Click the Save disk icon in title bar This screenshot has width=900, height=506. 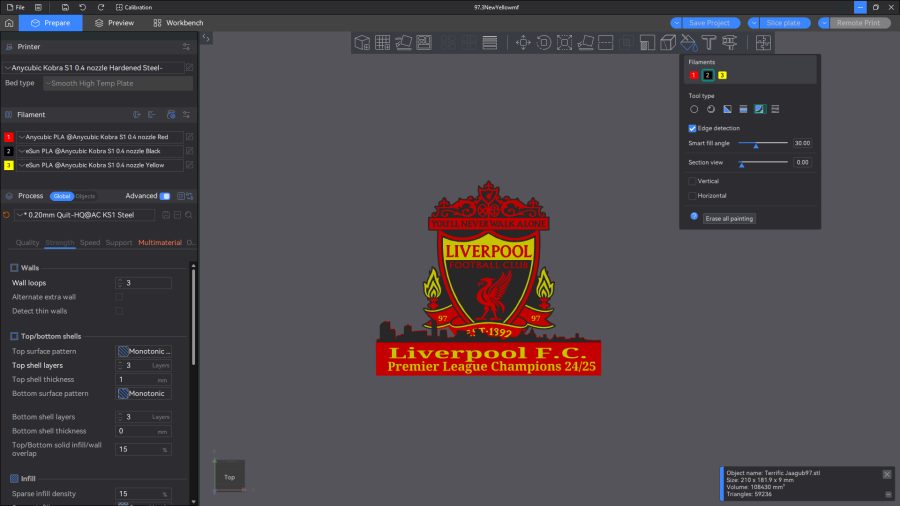tap(65, 7)
